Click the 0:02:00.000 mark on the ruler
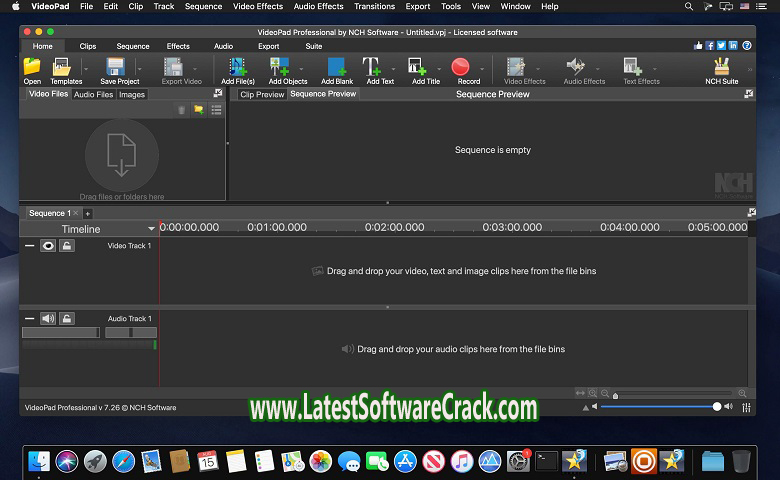This screenshot has height=480, width=780. (x=394, y=227)
